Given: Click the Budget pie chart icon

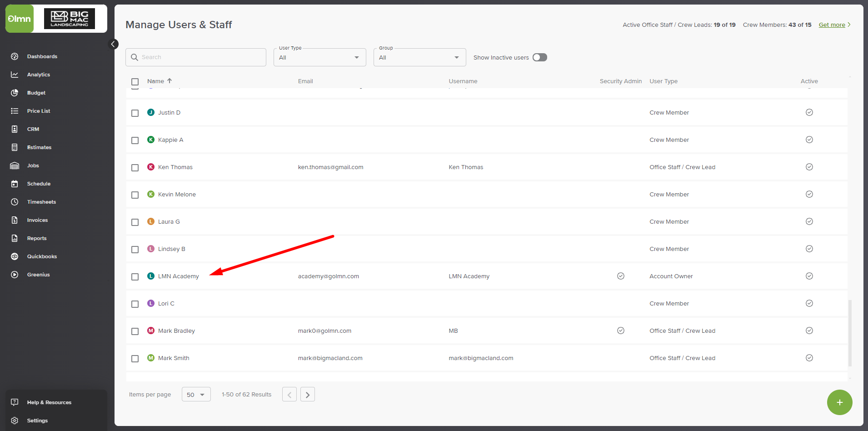Looking at the screenshot, I should point(15,93).
